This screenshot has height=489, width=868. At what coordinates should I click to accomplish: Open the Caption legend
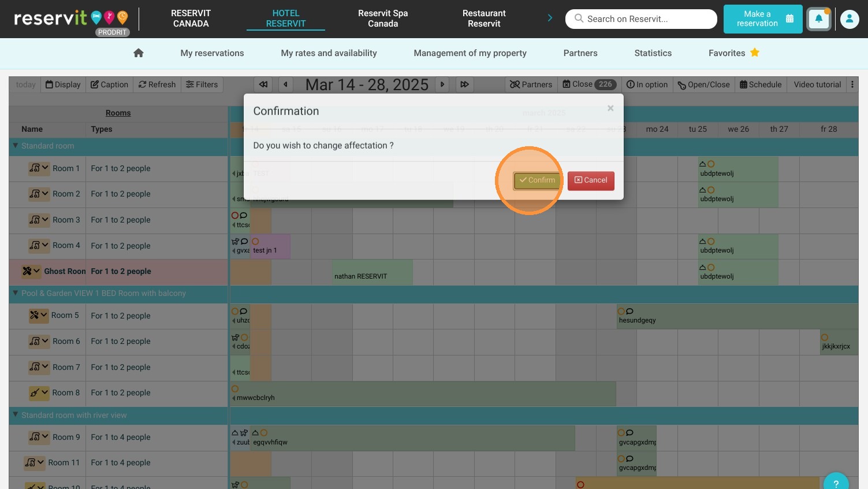click(109, 84)
